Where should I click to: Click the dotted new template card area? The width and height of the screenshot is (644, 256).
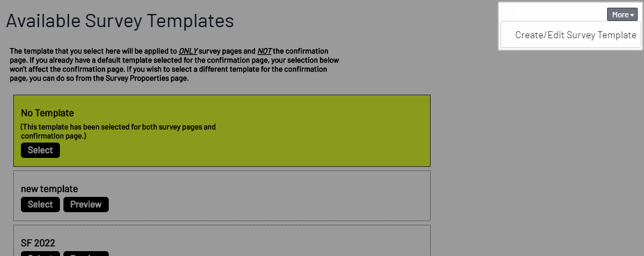coord(222,196)
